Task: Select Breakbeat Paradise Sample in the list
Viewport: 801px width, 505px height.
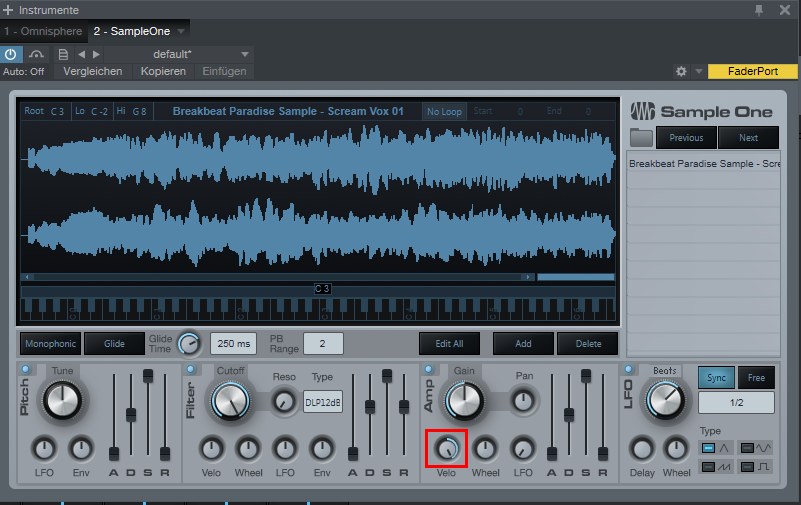Action: coord(704,164)
